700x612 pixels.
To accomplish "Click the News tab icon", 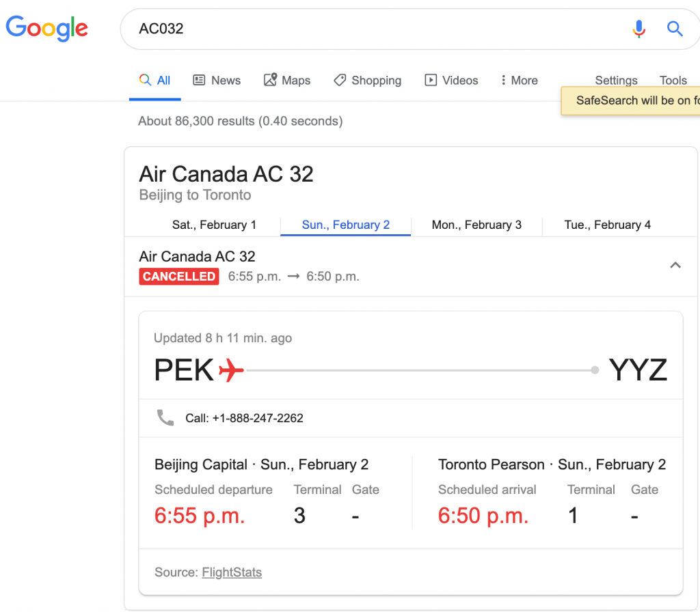I will (199, 81).
